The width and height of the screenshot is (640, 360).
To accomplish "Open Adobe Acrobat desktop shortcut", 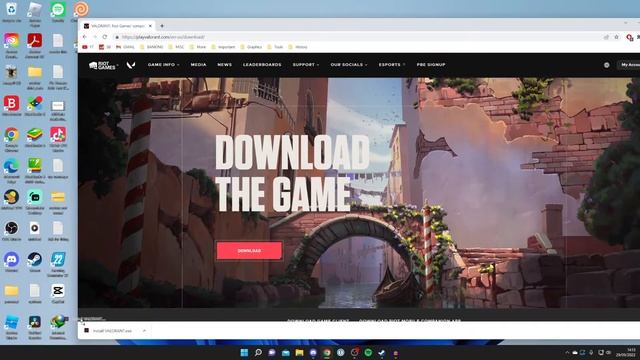I will click(35, 45).
